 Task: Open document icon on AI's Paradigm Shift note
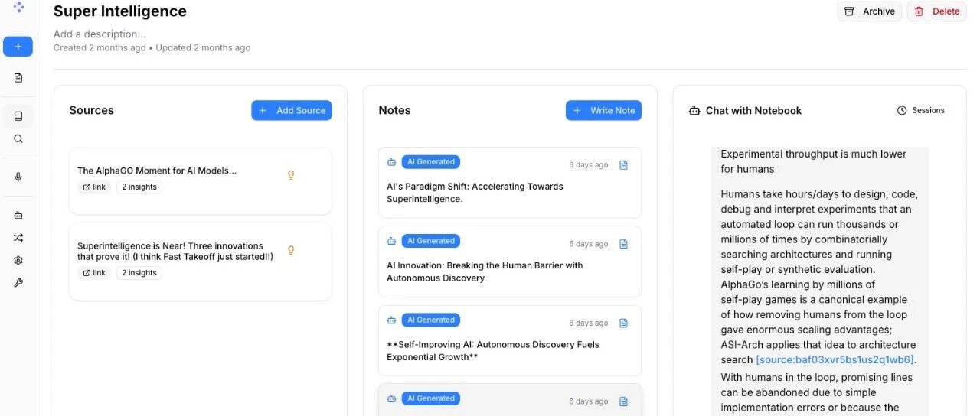click(x=623, y=165)
